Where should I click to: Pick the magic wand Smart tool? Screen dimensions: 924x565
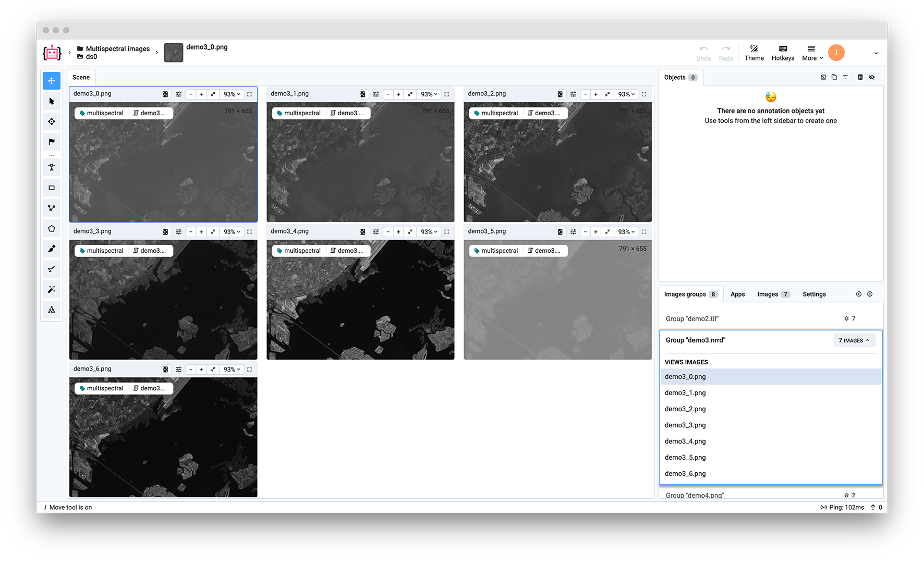pos(52,290)
